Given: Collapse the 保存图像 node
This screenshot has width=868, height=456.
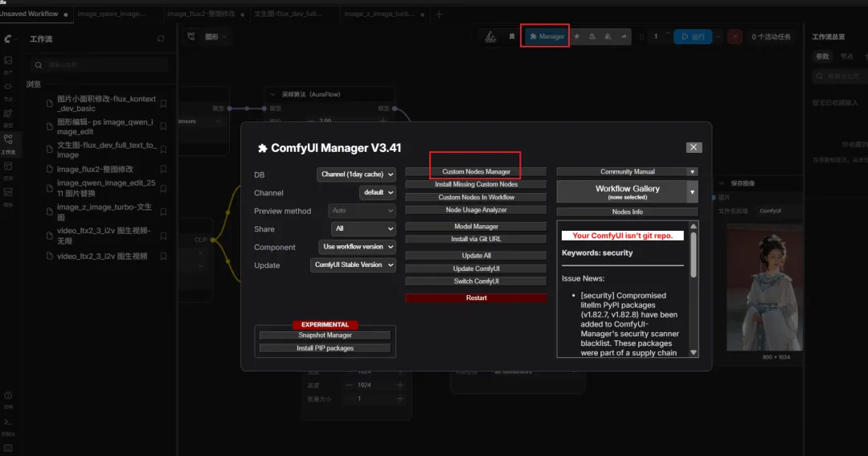Looking at the screenshot, I should (722, 183).
